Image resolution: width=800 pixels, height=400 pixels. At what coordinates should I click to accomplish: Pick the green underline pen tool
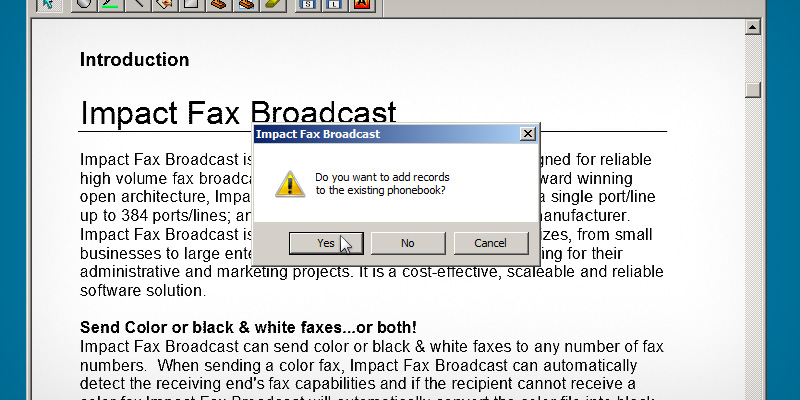click(x=109, y=4)
